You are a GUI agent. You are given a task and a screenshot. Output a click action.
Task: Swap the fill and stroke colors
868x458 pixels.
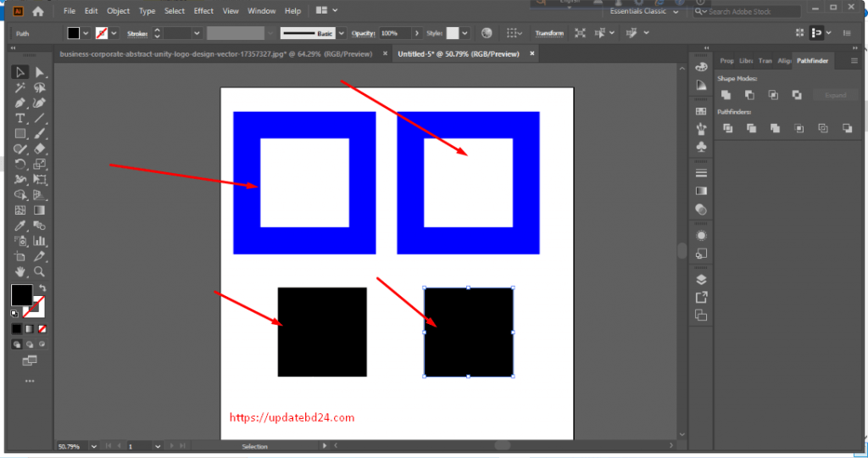pyautogui.click(x=42, y=289)
